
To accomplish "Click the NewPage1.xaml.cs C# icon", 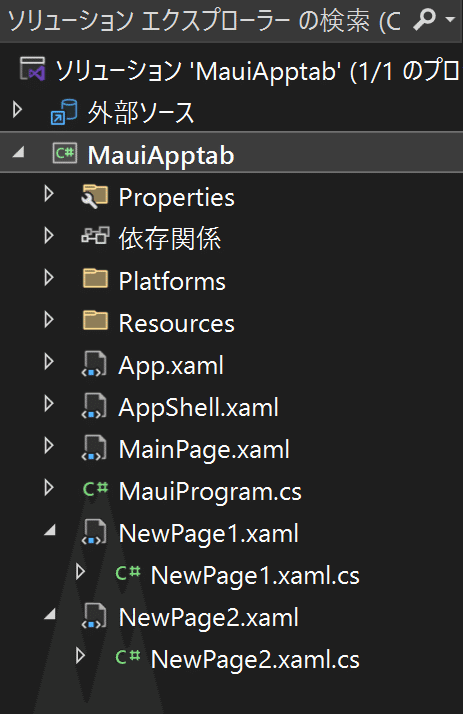I will [x=127, y=573].
